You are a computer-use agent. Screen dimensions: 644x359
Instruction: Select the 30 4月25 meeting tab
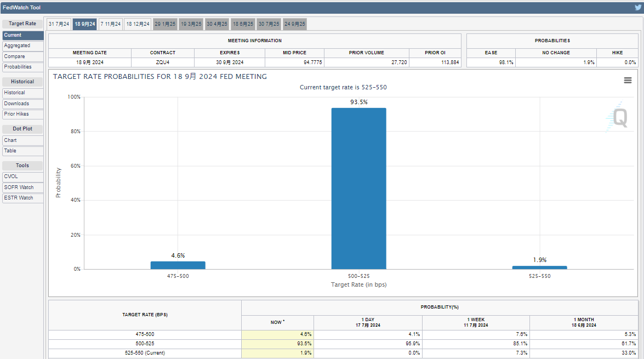tap(217, 24)
